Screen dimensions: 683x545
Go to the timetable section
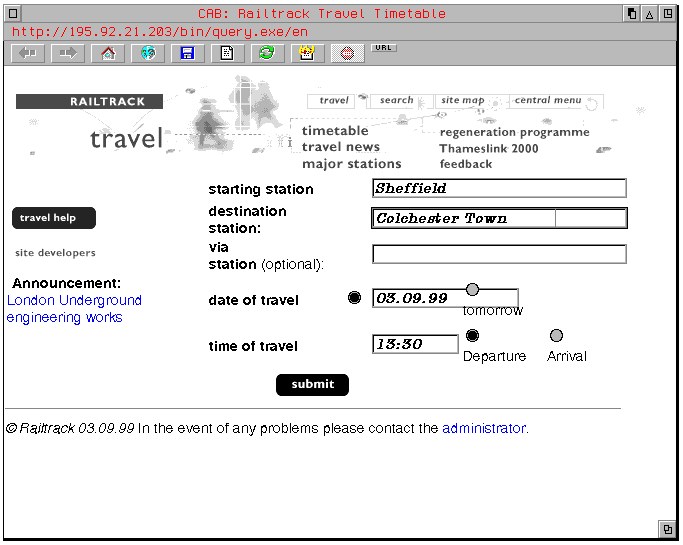335,131
